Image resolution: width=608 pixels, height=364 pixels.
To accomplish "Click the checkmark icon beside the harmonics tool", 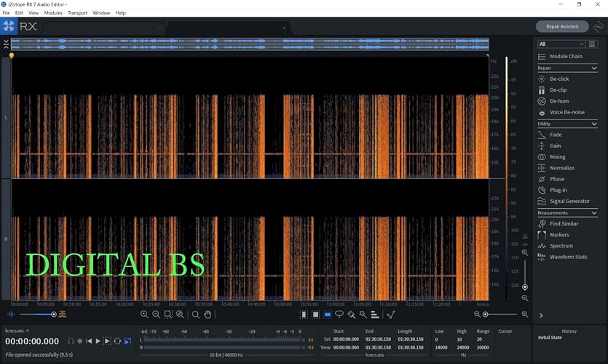I will tap(391, 314).
